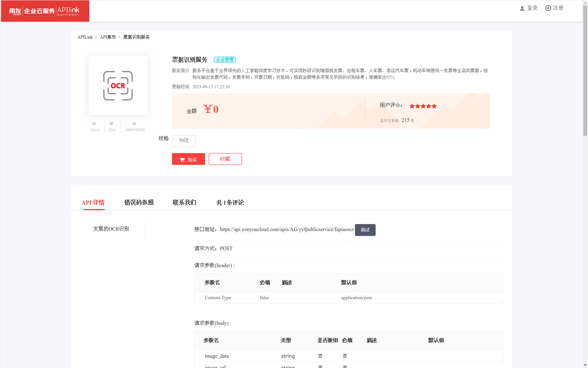This screenshot has width=588, height=368.
Task: Click the OCR service thumbnail image
Action: point(118,85)
